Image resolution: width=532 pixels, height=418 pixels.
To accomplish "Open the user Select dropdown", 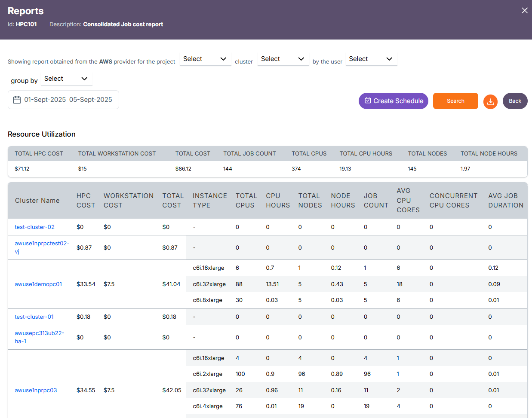I will 371,59.
